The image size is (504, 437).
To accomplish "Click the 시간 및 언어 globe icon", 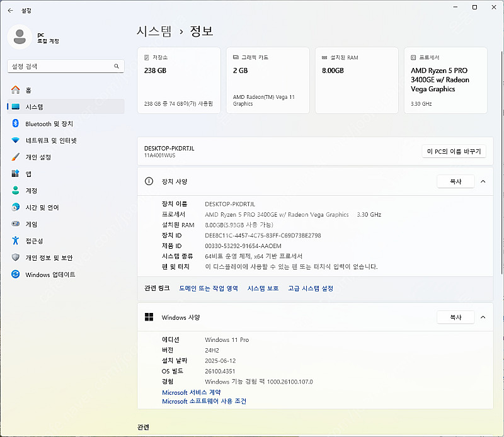I will coord(15,207).
